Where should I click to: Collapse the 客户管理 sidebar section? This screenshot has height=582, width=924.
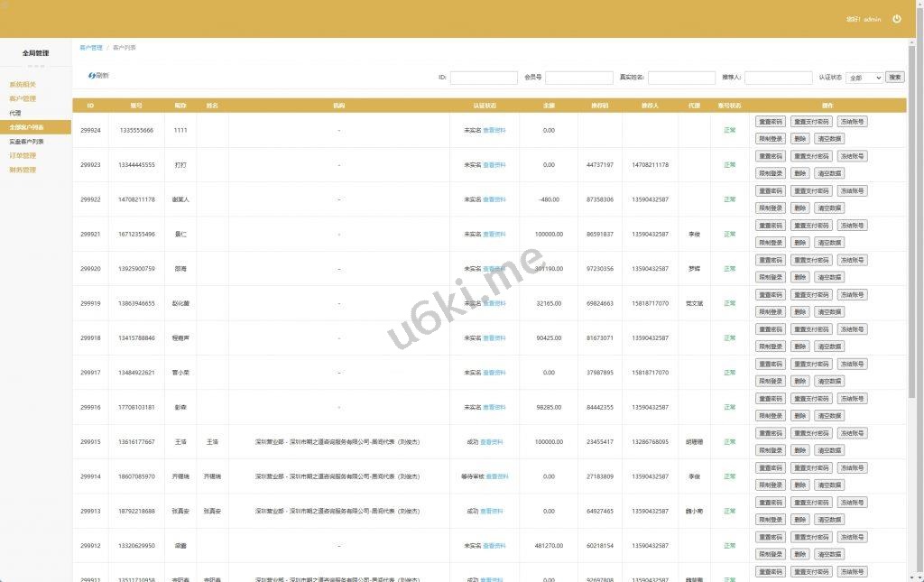[23, 98]
